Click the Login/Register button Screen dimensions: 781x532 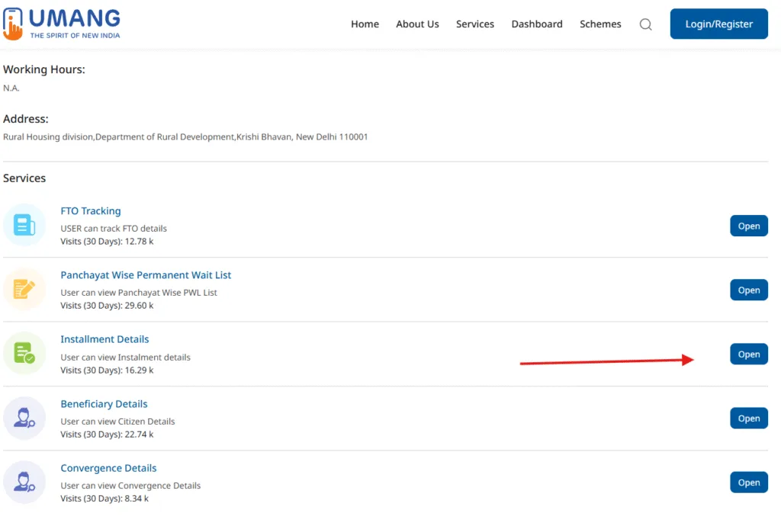click(x=718, y=24)
